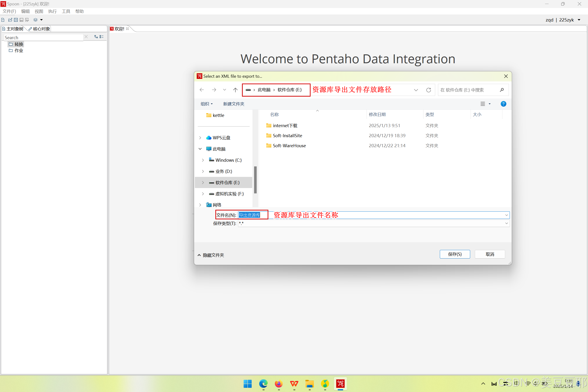Click the Open file toolbar icon
This screenshot has width=588, height=392.
tap(10, 20)
